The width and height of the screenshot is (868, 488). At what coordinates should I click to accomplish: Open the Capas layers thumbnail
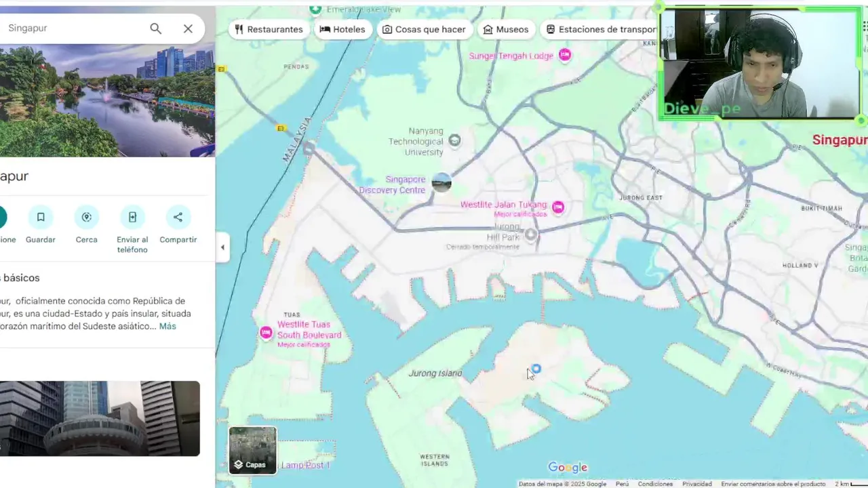pyautogui.click(x=252, y=450)
